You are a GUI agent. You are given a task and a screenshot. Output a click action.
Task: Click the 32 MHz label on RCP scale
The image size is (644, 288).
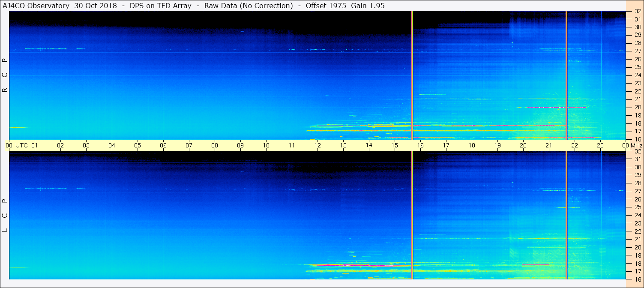pyautogui.click(x=637, y=12)
